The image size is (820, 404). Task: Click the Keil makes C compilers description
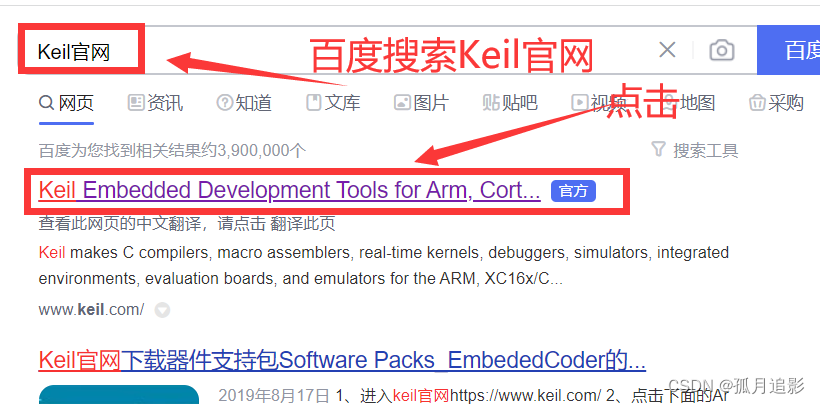pyautogui.click(x=383, y=266)
